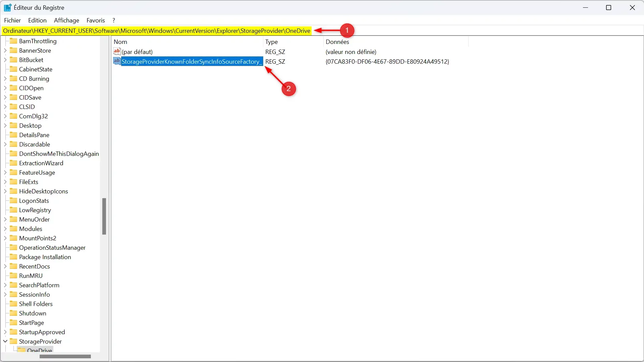
Task: Open the Edition menu
Action: coord(37,20)
